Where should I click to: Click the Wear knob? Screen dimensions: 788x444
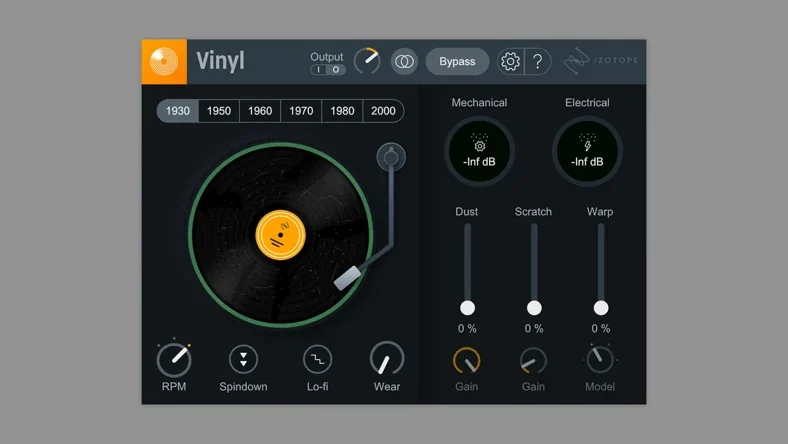387,359
